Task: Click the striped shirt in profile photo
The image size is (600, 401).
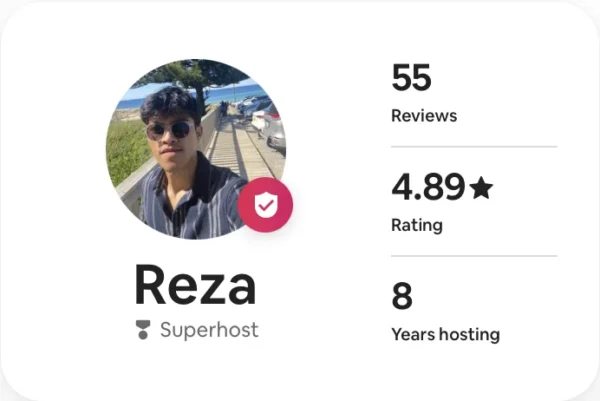Action: [193, 201]
